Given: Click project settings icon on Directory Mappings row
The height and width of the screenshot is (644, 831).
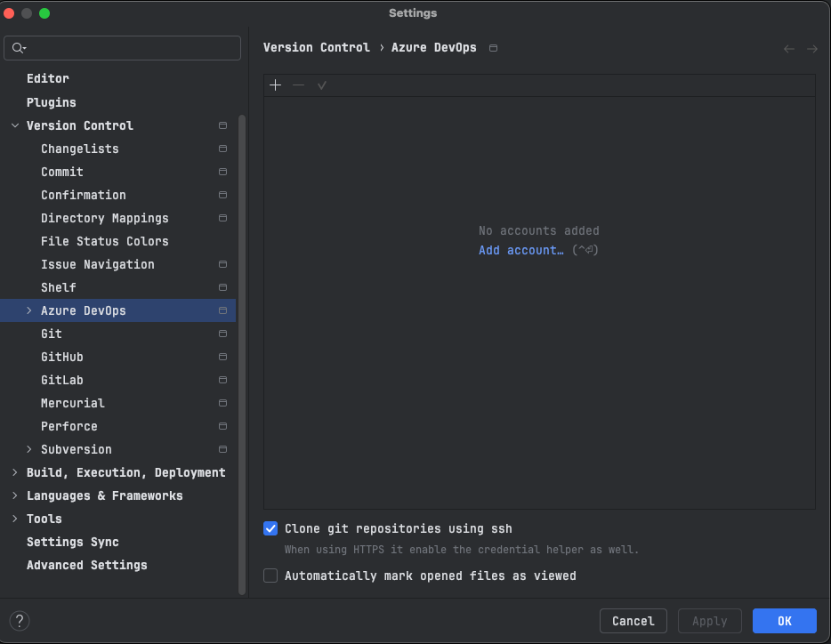Looking at the screenshot, I should click(222, 218).
